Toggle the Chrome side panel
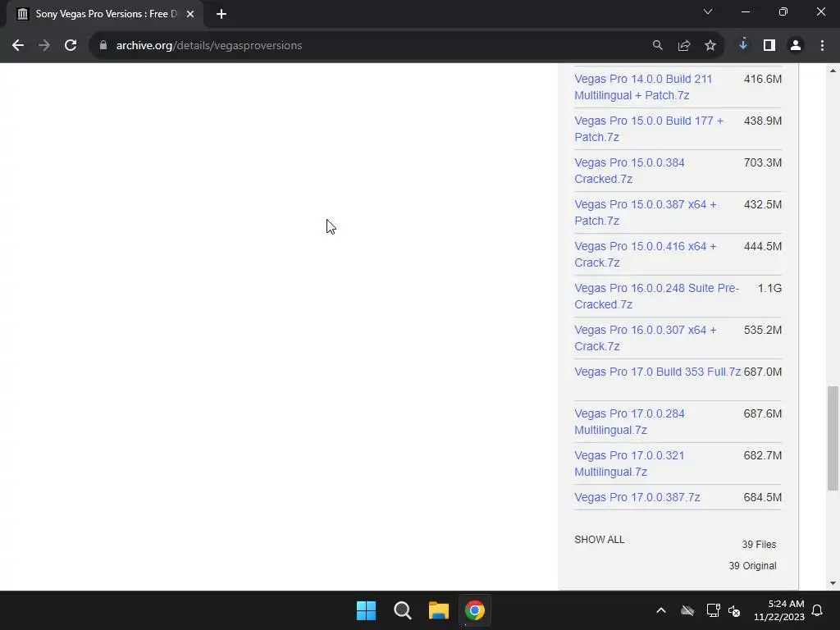The image size is (840, 630). (769, 46)
